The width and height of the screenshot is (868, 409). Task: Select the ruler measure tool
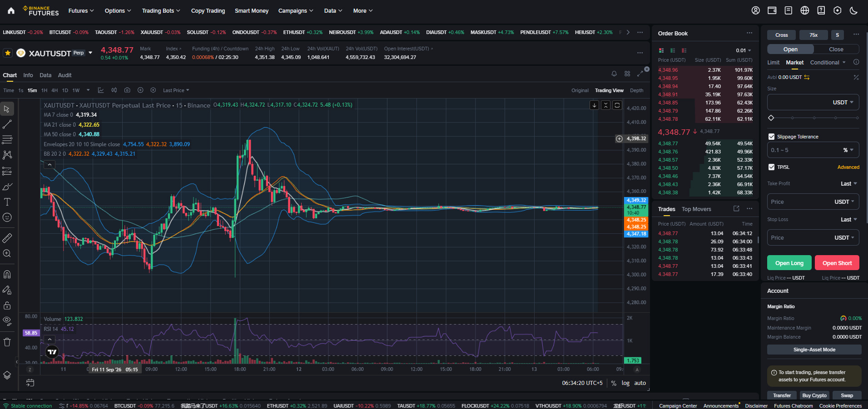[7, 238]
